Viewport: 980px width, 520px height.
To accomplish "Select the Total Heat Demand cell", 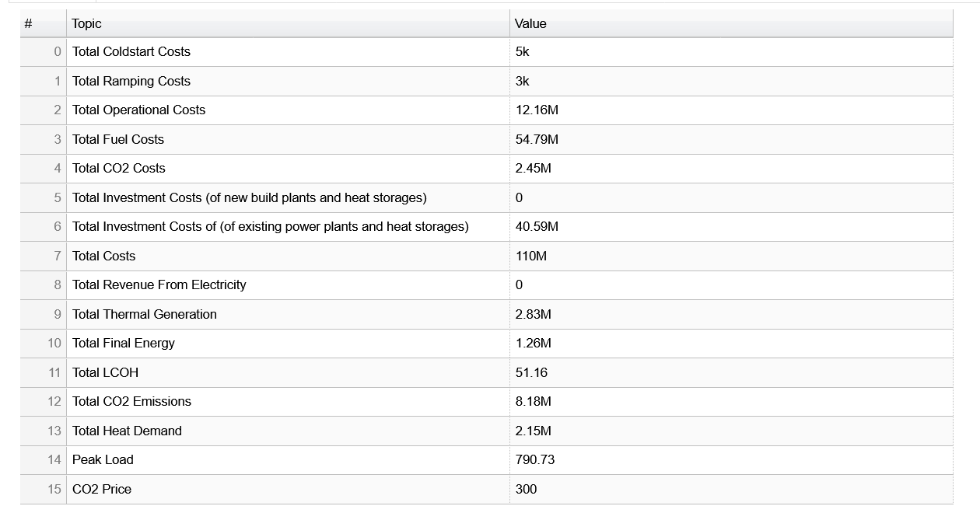I will click(288, 431).
